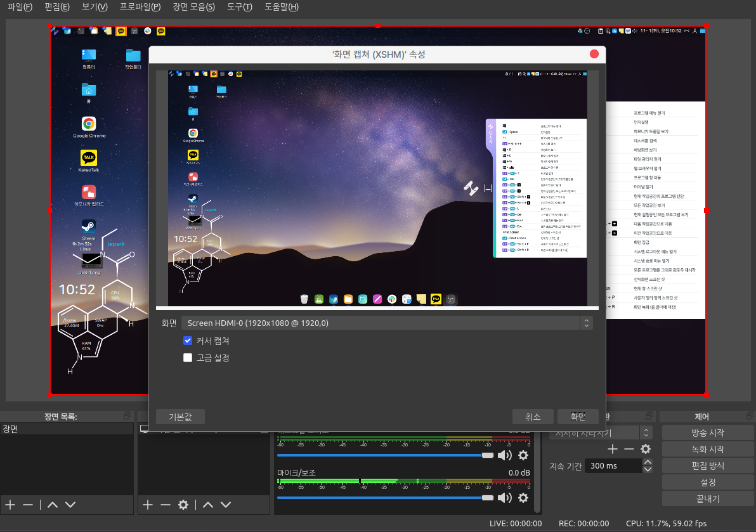Mute the 마이크/보조 audio speaker icon

[x=504, y=497]
